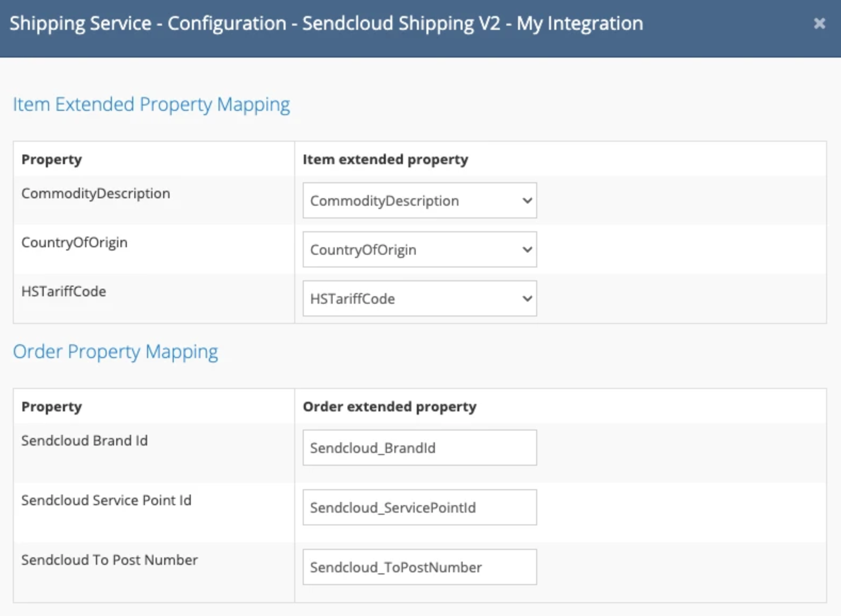The width and height of the screenshot is (841, 616).
Task: Select the Order extended property column header
Action: pyautogui.click(x=390, y=407)
